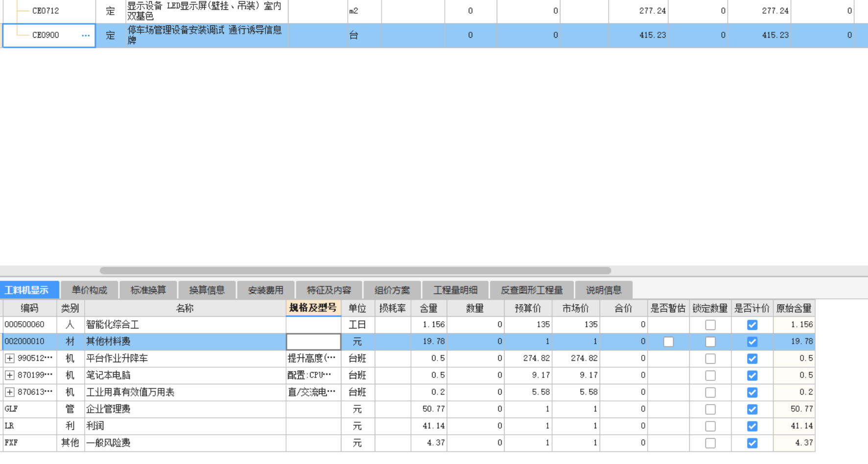Toggle 锁定数量 for 智能化综合工
This screenshot has height=464, width=868.
710,325
